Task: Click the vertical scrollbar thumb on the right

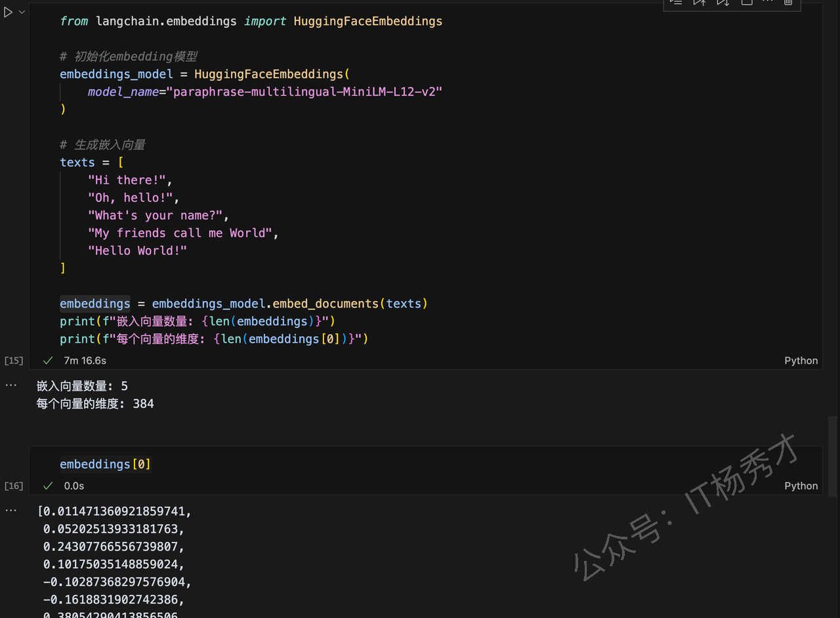Action: 833,456
